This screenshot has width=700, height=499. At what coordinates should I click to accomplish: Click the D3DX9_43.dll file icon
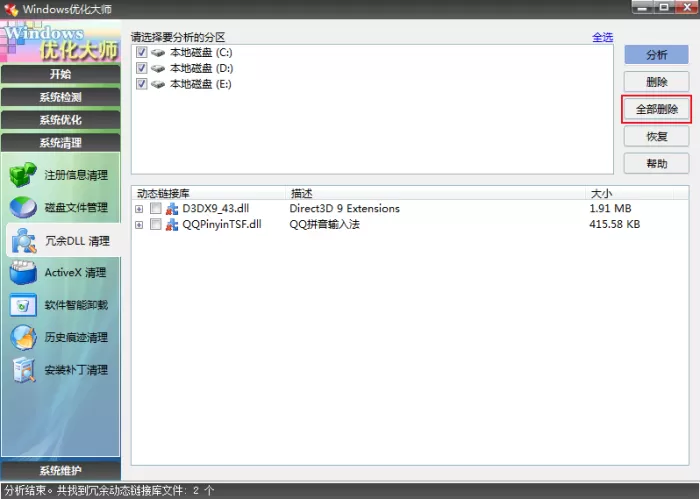172,208
